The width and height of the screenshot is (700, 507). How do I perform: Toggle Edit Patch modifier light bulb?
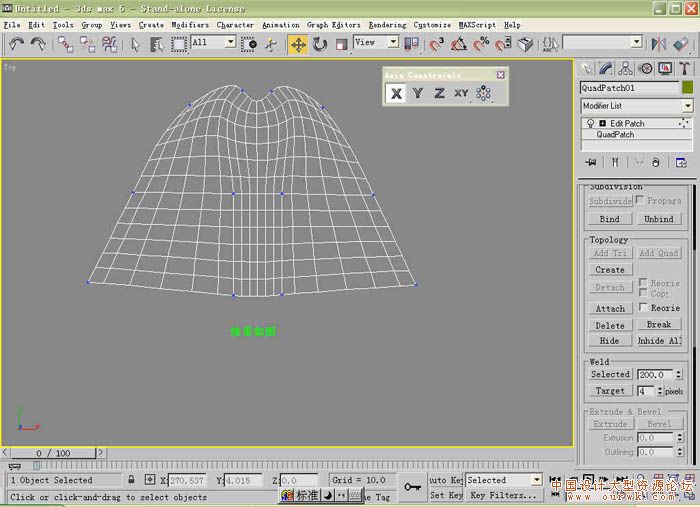coord(591,123)
